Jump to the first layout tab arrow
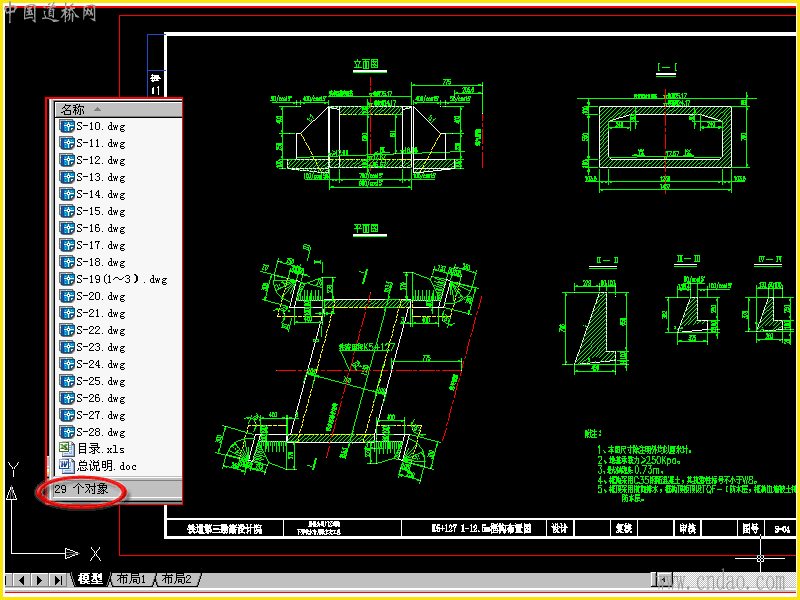Screen dimensions: 800x600 (8, 580)
